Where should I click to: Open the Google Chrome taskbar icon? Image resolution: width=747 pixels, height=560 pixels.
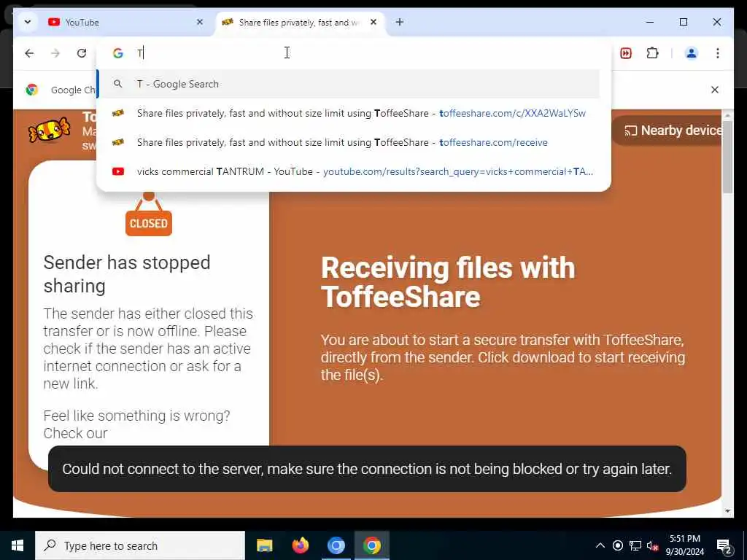pyautogui.click(x=371, y=545)
